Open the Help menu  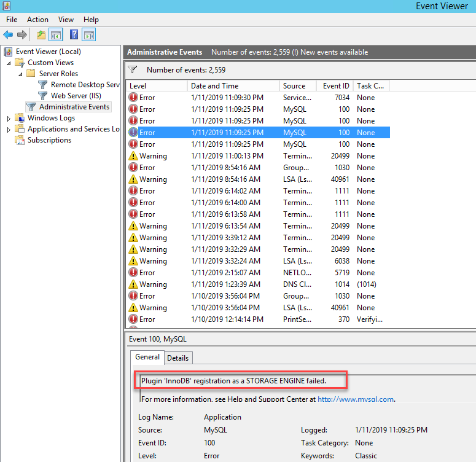click(x=91, y=20)
